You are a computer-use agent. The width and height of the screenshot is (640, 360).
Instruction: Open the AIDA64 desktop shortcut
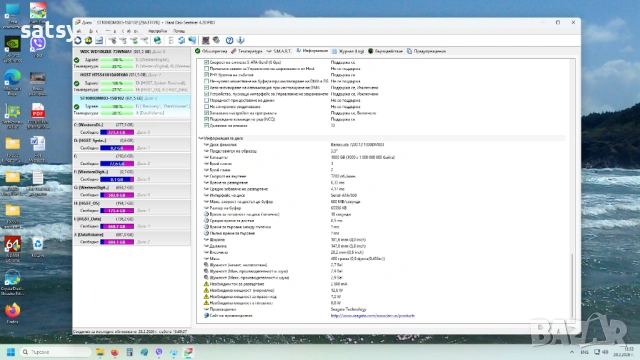pos(13,249)
